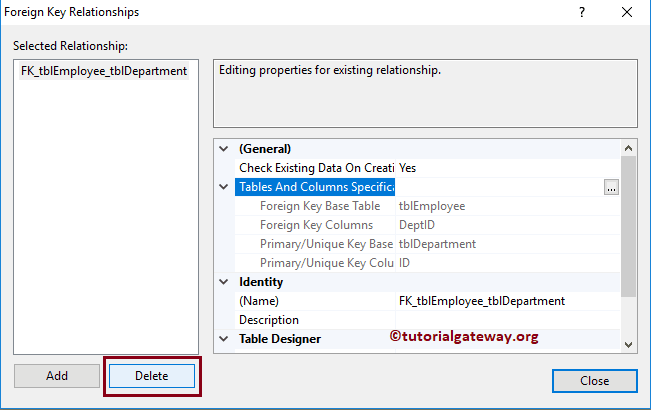Collapse the (General) section
This screenshot has height=410, width=651.
[x=223, y=149]
